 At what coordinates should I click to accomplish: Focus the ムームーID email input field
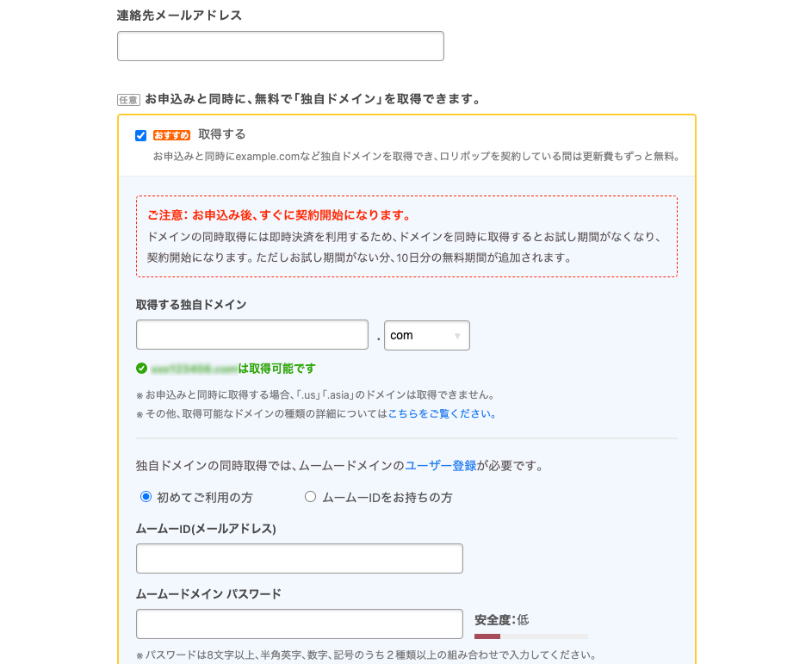299,559
